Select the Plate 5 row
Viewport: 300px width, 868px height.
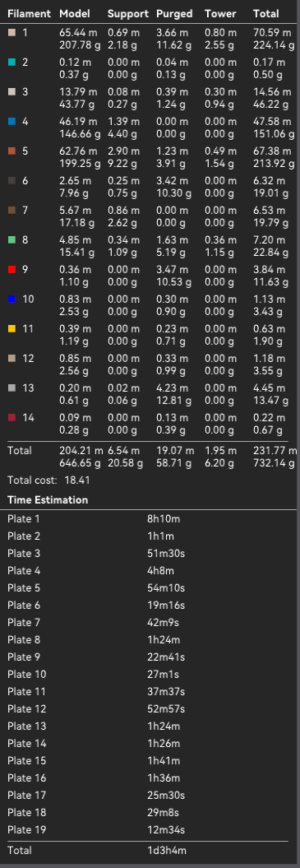point(148,588)
